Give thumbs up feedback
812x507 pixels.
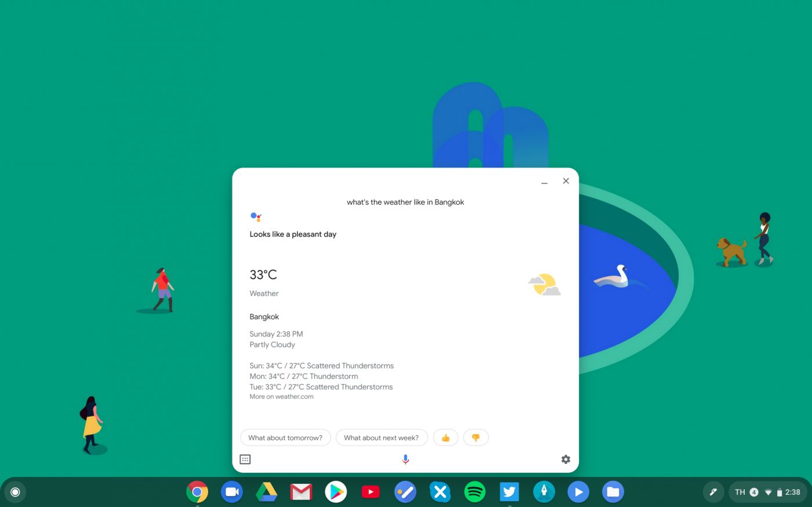click(x=445, y=438)
